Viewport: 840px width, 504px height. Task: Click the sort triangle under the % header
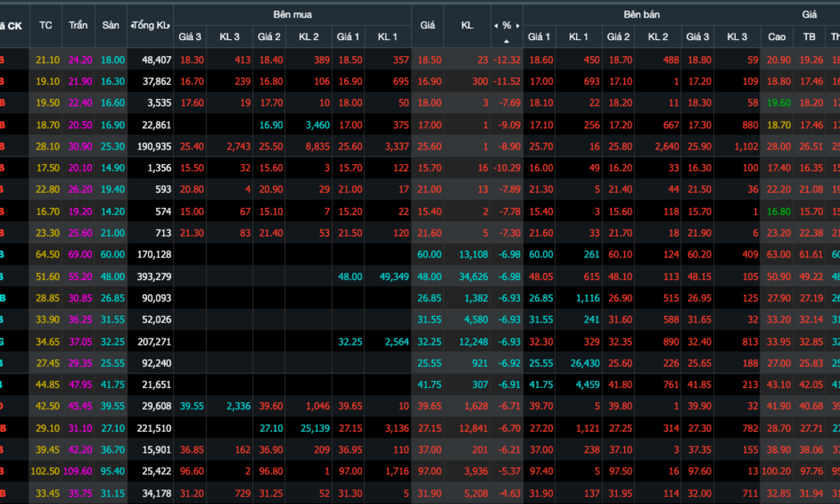pyautogui.click(x=506, y=42)
